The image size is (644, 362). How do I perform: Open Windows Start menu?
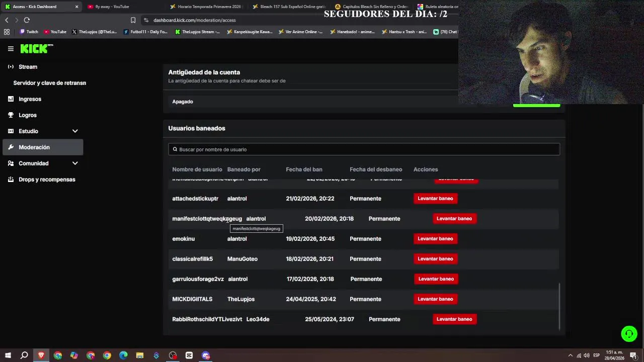click(x=8, y=355)
